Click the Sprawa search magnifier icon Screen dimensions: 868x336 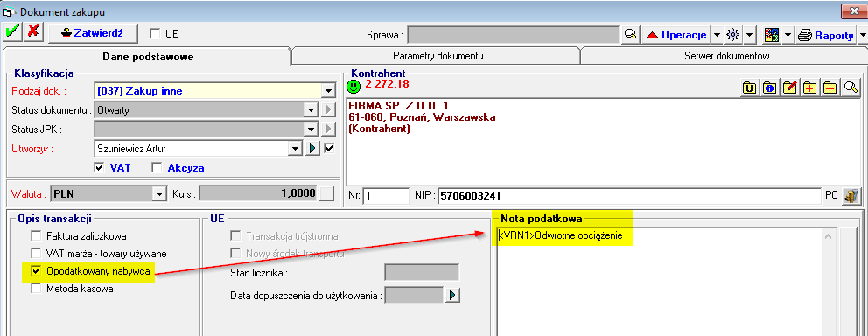point(630,34)
